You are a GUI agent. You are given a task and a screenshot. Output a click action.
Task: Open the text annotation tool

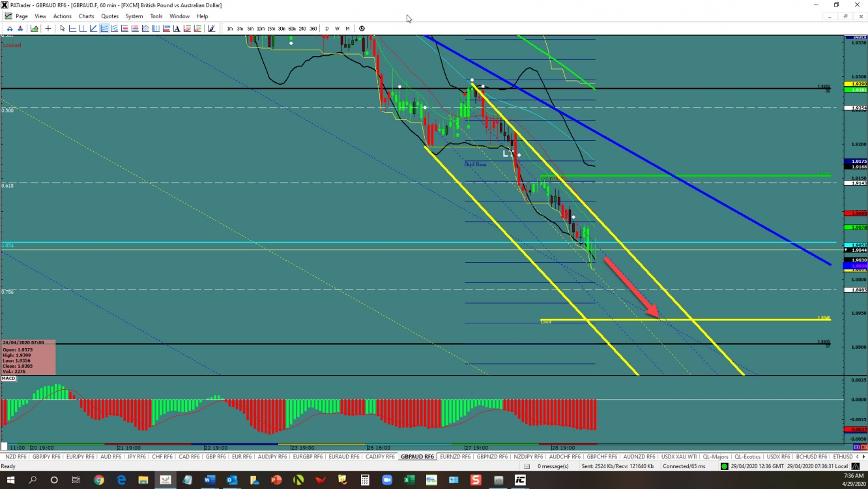177,28
